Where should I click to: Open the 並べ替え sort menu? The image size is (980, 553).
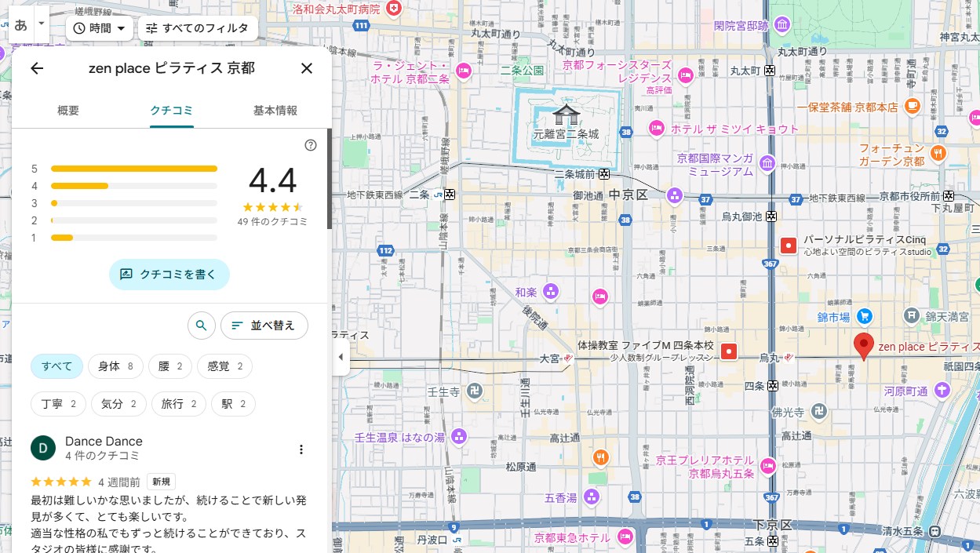[264, 325]
